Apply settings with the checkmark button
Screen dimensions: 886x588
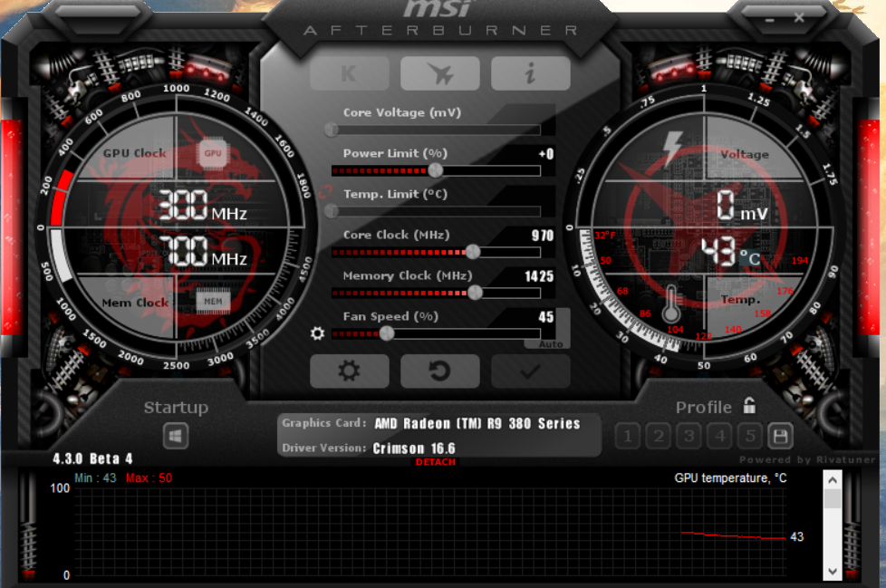[x=530, y=371]
